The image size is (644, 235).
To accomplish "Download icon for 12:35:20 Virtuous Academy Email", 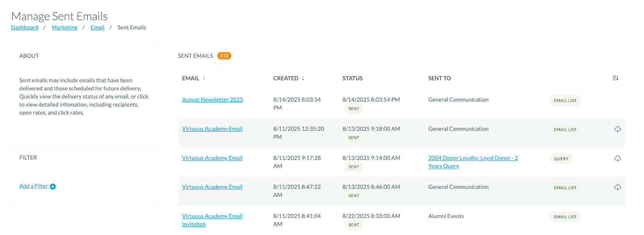I will coord(617,129).
